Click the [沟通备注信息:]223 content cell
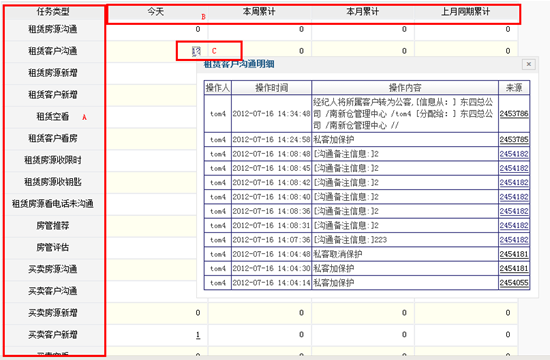Image resolution: width=550 pixels, height=360 pixels. [x=405, y=240]
